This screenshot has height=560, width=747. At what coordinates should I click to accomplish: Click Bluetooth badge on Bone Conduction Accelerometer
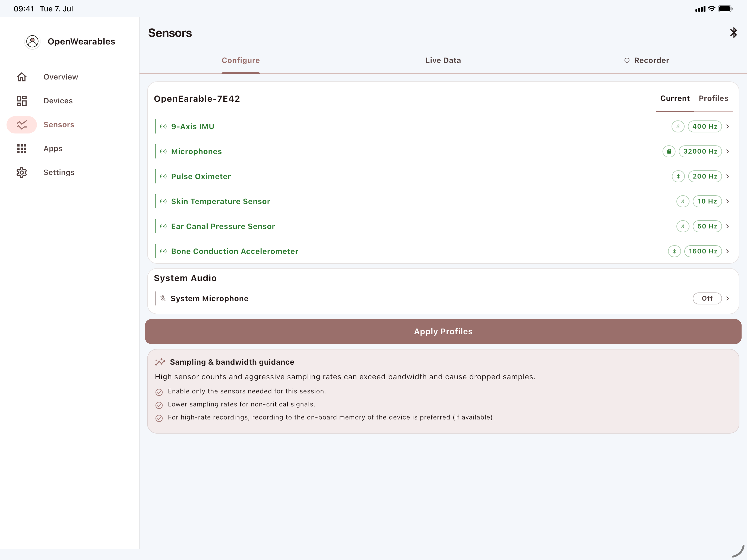click(675, 252)
